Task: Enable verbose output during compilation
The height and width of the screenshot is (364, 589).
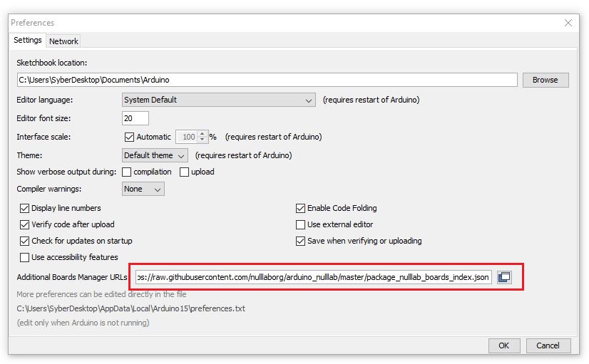Action: tap(127, 172)
